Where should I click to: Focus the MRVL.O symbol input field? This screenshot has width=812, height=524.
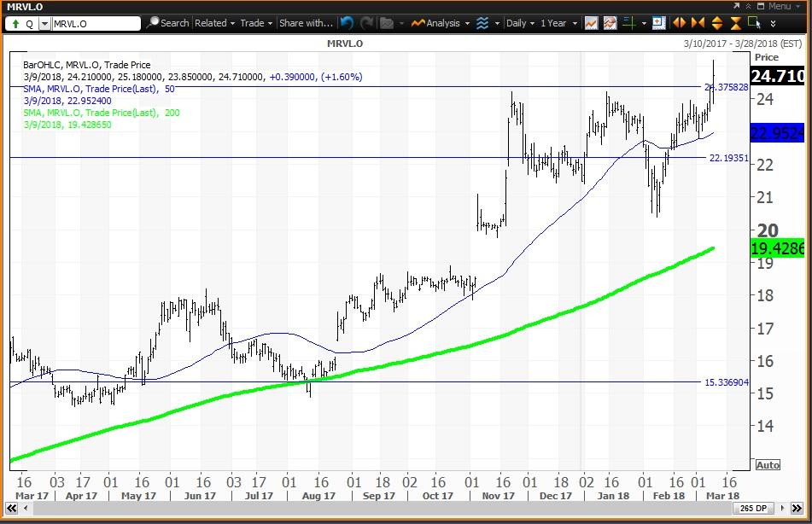(96, 24)
